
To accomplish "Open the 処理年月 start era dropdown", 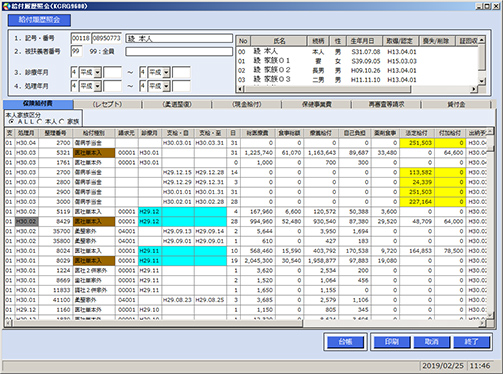I will [x=98, y=86].
